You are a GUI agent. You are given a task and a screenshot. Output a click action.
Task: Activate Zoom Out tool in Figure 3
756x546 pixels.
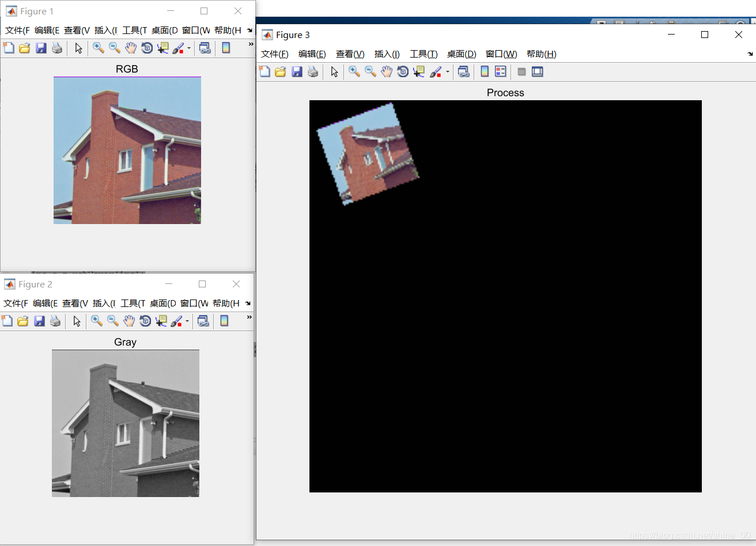coord(371,71)
